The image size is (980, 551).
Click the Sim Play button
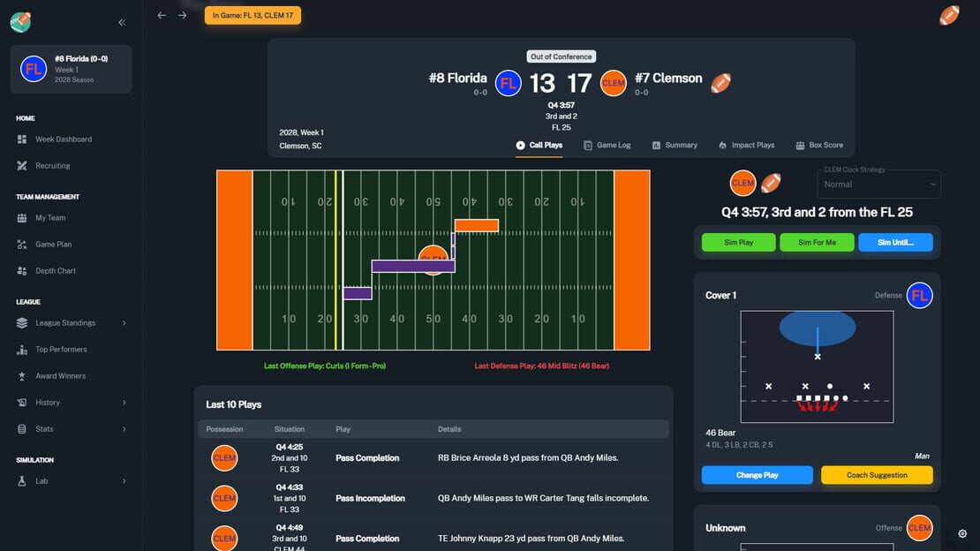[738, 242]
